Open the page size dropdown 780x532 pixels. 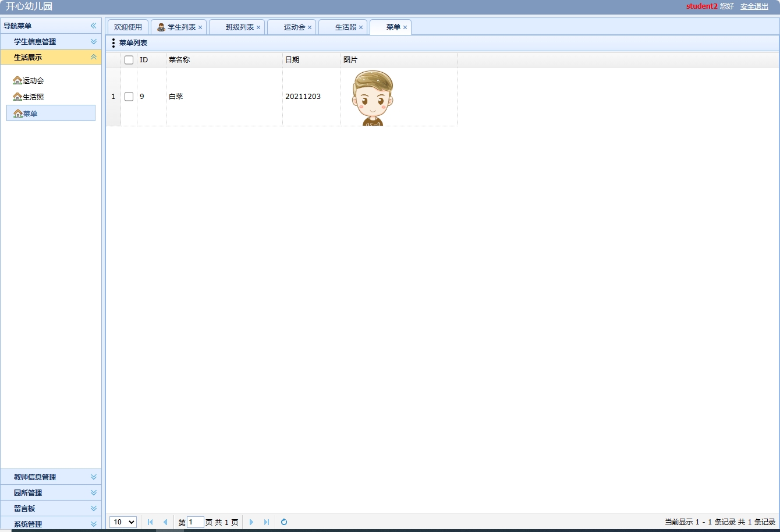click(123, 522)
